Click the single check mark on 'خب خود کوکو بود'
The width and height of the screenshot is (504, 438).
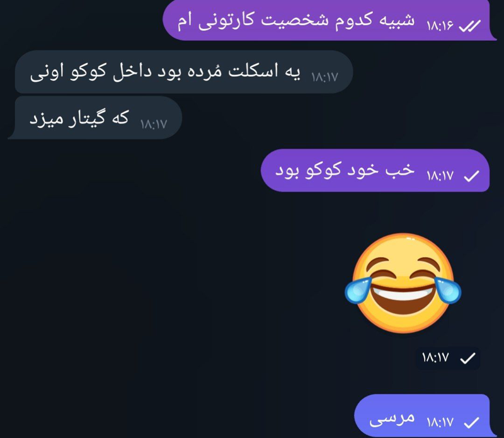[471, 176]
